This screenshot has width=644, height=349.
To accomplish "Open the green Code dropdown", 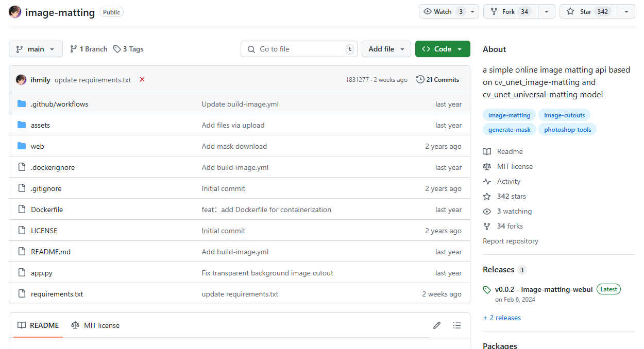I will pos(443,49).
